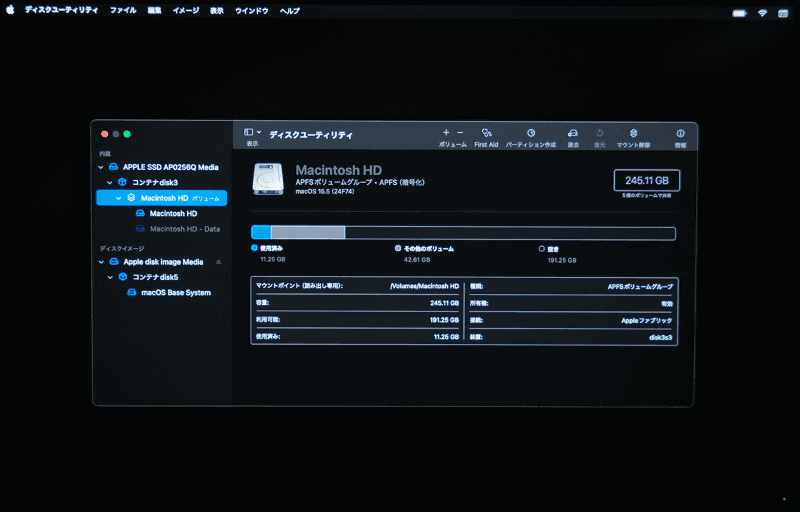Click the Macintosh HD drive icon
Screen dimensions: 800x512
[x=268, y=178]
